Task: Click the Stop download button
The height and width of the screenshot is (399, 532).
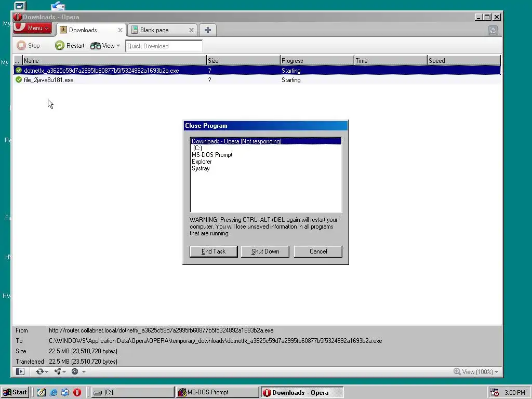Action: (x=29, y=46)
